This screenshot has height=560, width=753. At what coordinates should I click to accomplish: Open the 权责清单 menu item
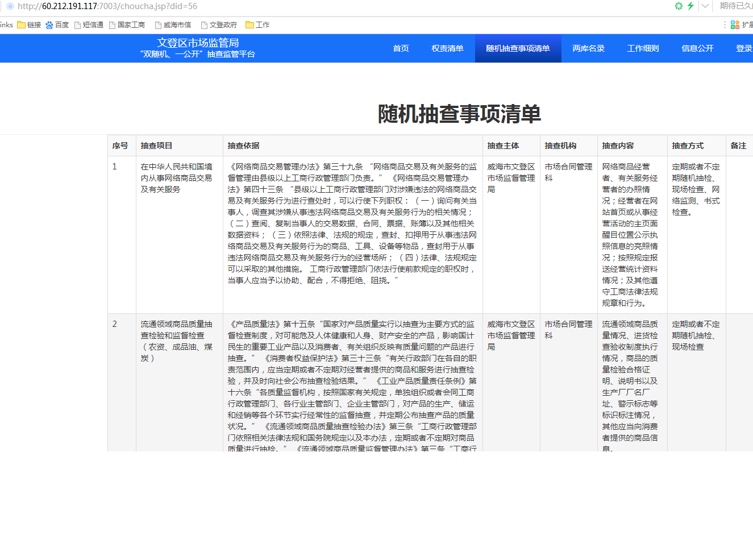tap(447, 48)
